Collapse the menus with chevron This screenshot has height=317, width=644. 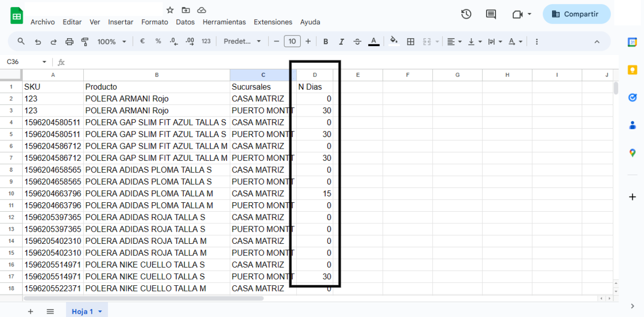(x=597, y=41)
